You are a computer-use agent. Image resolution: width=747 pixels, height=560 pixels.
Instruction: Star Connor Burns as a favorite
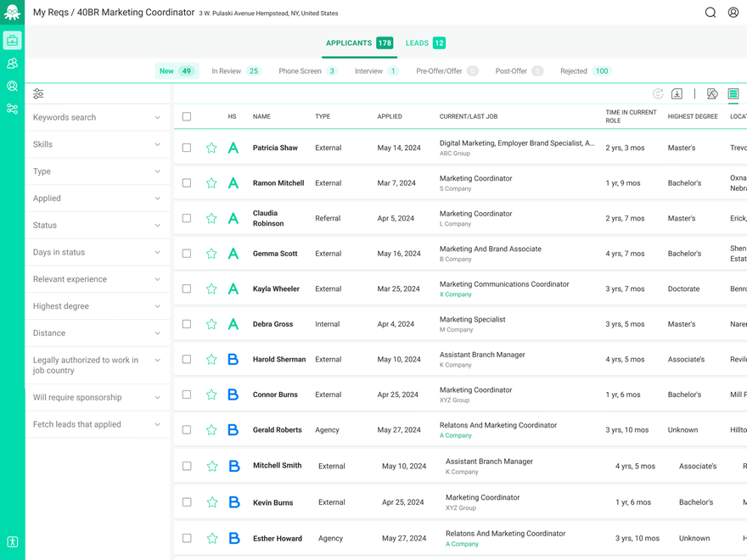click(x=211, y=395)
